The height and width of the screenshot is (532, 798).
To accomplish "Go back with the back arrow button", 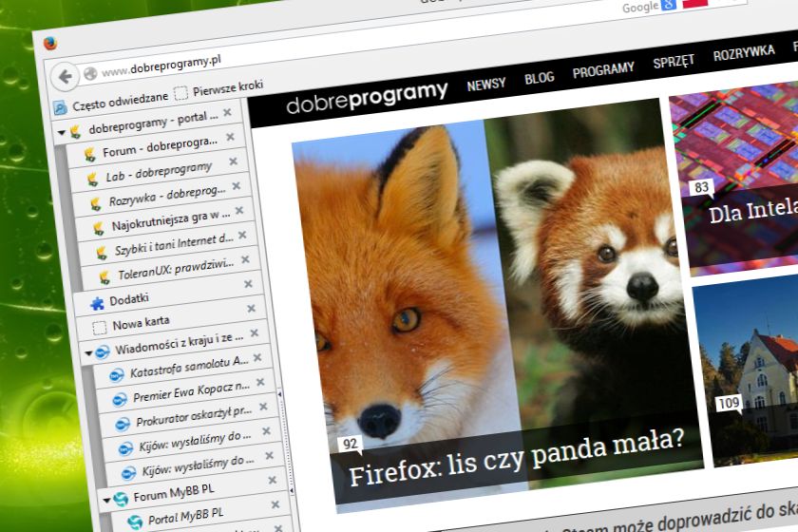I will tap(65, 77).
